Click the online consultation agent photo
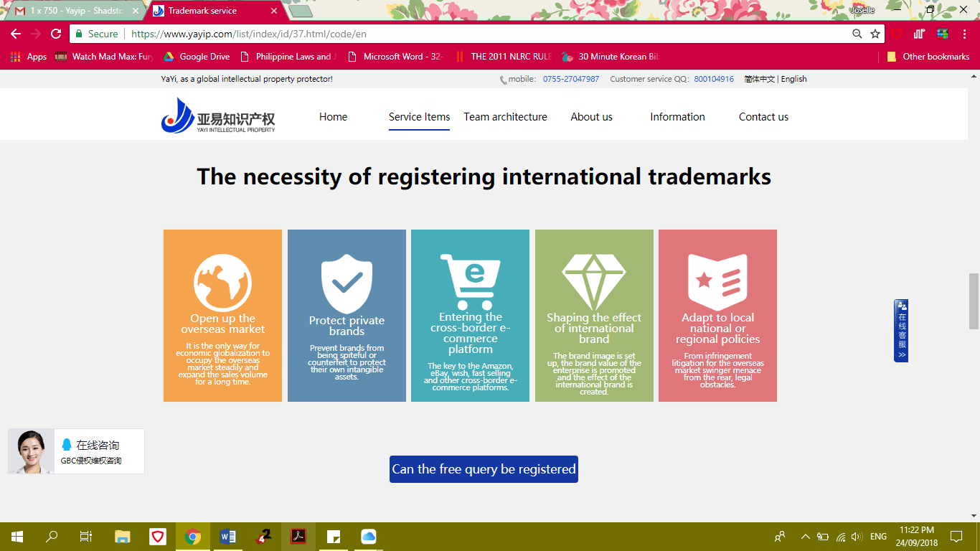The height and width of the screenshot is (551, 980). [31, 451]
